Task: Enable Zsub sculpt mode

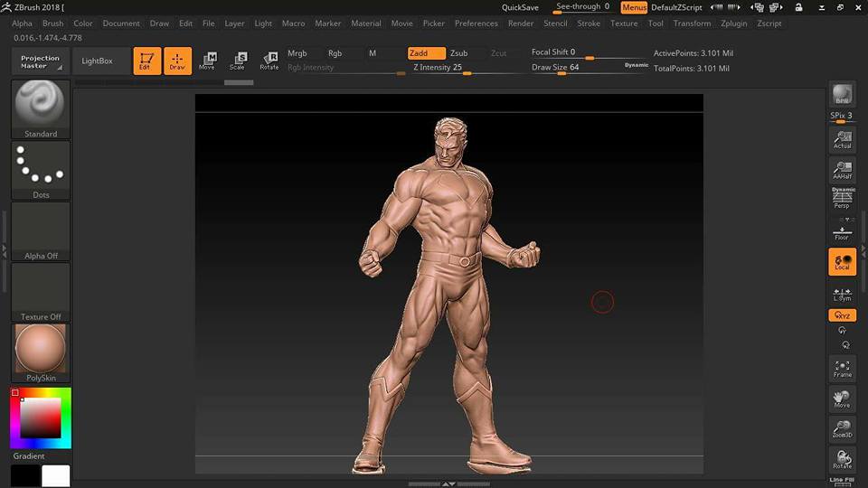Action: [459, 53]
